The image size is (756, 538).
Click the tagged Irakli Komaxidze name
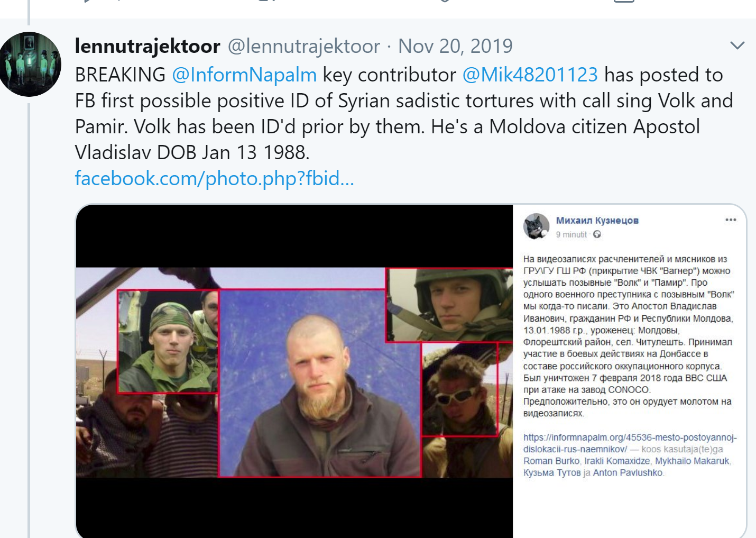click(x=617, y=461)
